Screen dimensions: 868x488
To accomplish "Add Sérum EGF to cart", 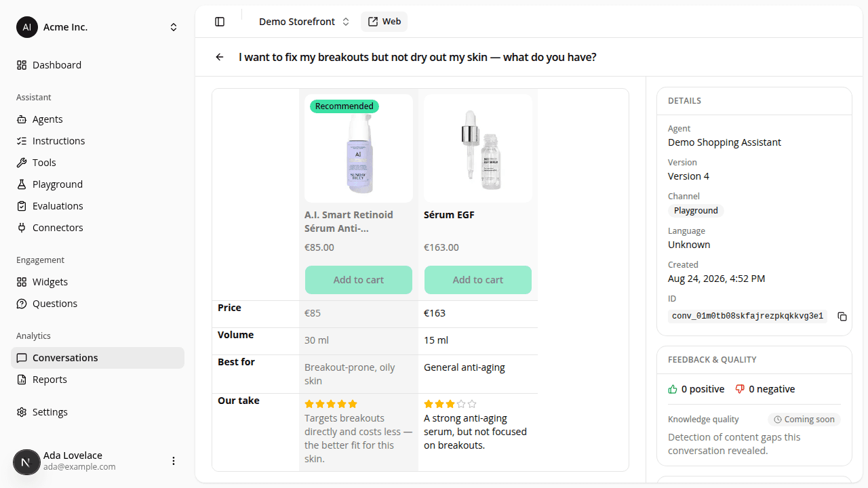I will coord(478,280).
